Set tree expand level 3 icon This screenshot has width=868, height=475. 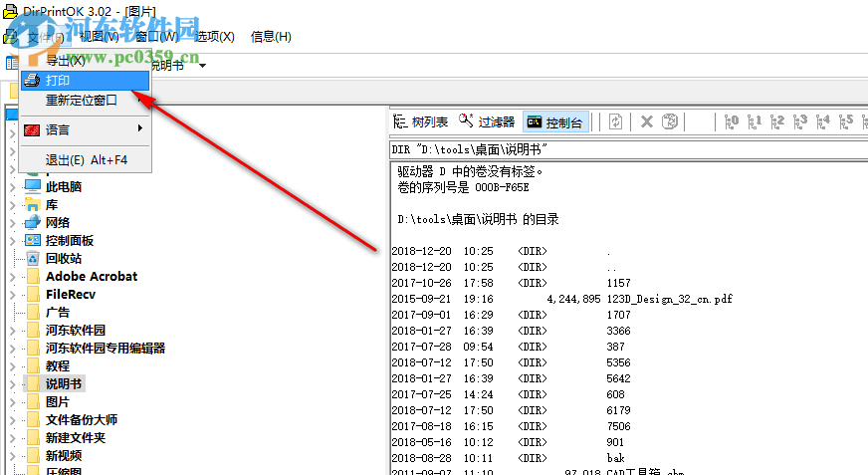click(800, 121)
